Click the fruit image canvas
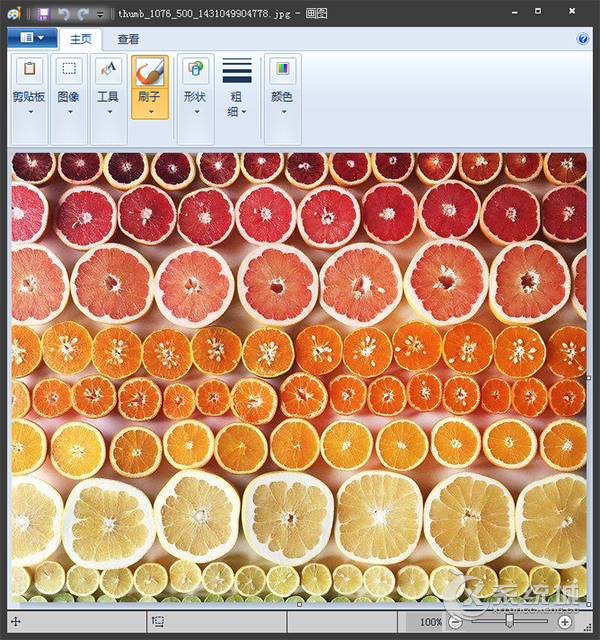Image resolution: width=600 pixels, height=640 pixels. coord(299,378)
